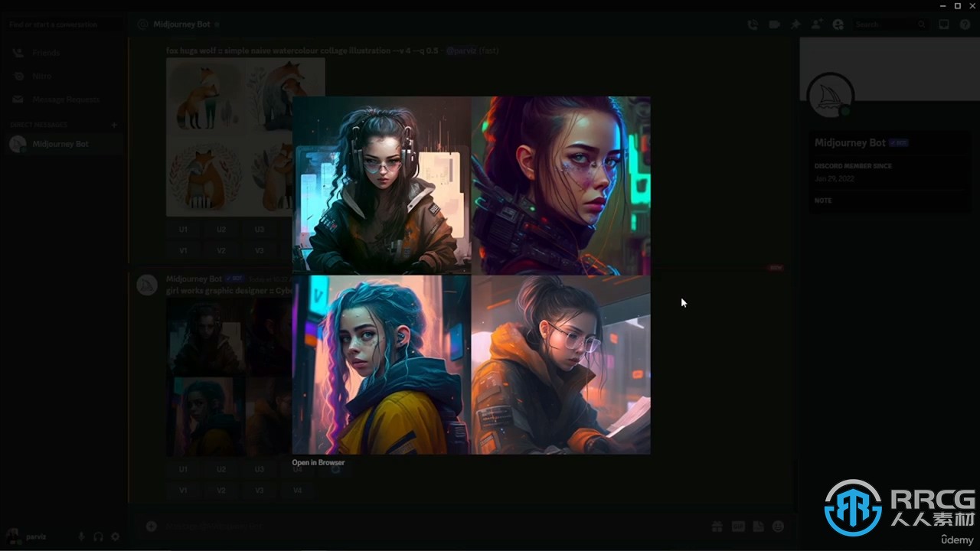Click U2 under the fox wolf images
This screenshot has width=980, height=551.
221,230
